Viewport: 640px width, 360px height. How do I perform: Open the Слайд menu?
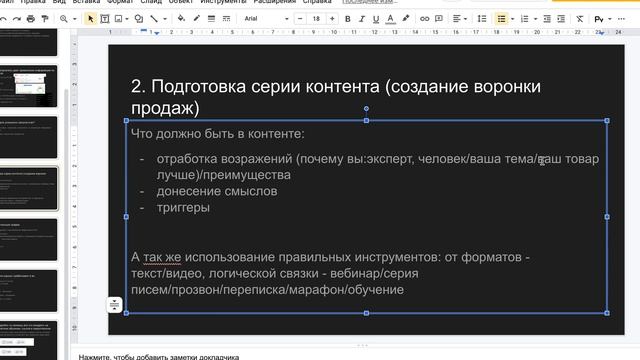coord(151,2)
